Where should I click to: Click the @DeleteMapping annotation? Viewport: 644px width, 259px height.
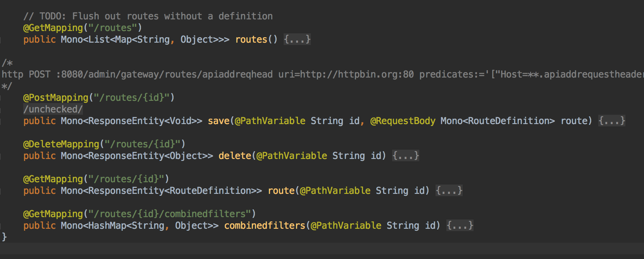[x=61, y=144]
